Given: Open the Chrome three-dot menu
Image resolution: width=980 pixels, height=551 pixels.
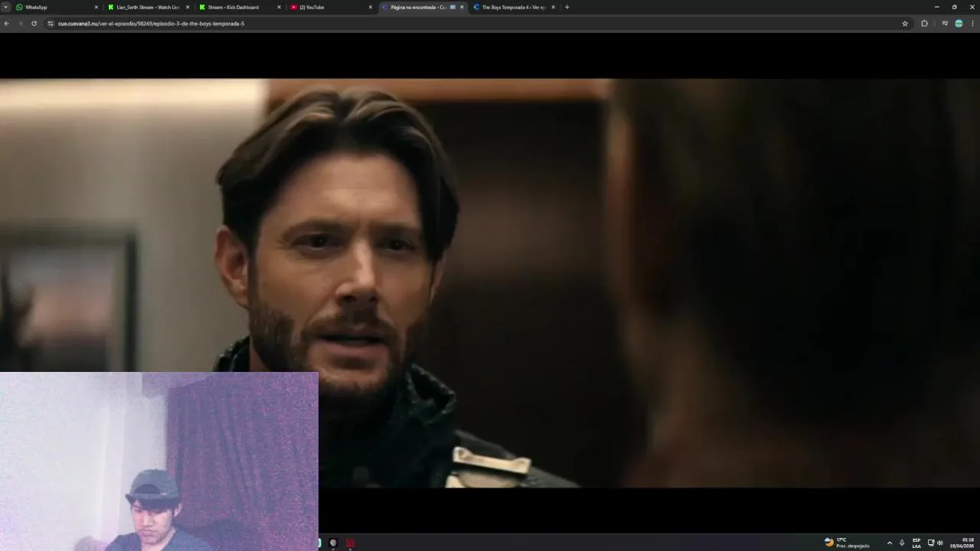Looking at the screenshot, I should [x=973, y=24].
